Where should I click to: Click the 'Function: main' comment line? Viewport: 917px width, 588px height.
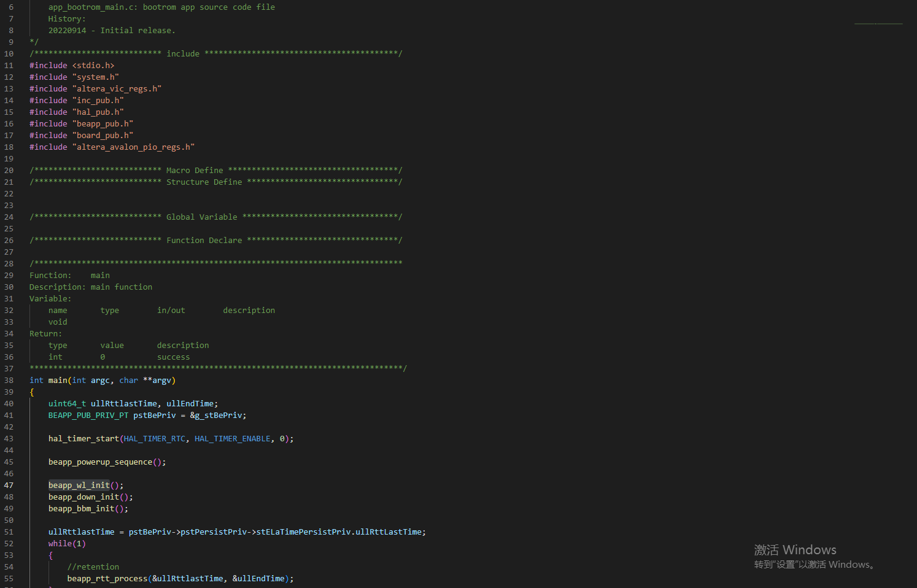point(69,276)
